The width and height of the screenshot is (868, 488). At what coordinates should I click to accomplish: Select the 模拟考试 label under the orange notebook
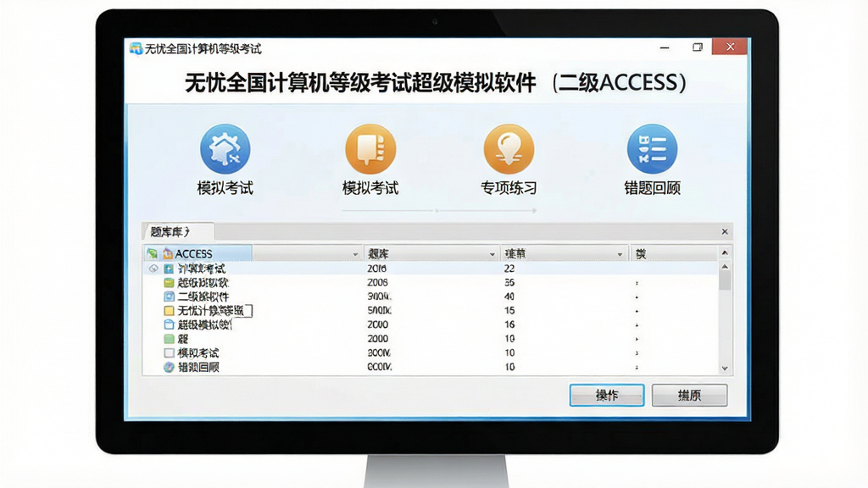(x=370, y=188)
